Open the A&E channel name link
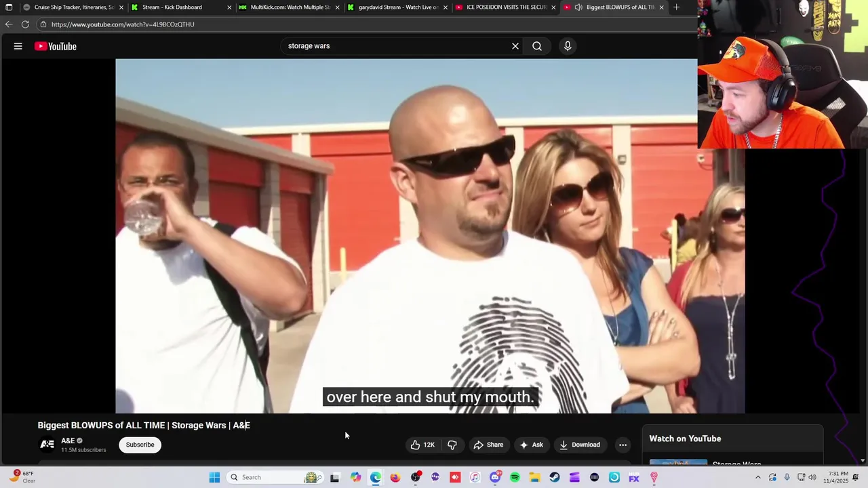The width and height of the screenshot is (868, 488). (68, 441)
